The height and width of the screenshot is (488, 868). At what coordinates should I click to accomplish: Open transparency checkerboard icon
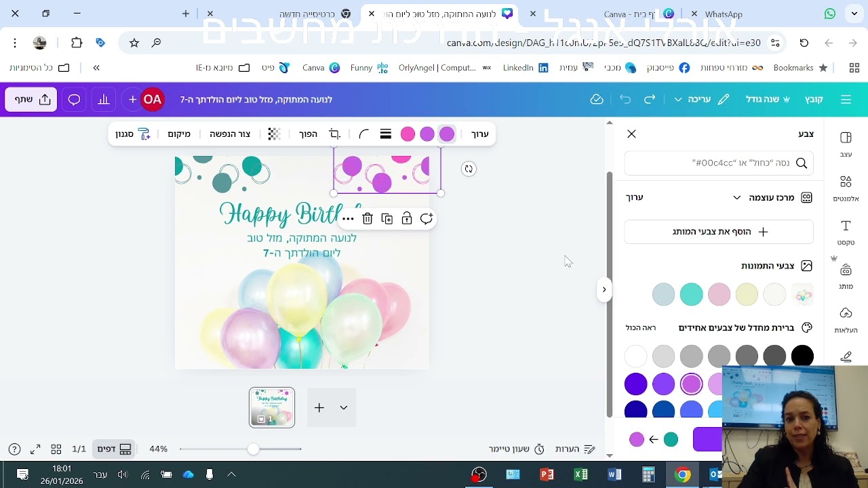coord(274,134)
